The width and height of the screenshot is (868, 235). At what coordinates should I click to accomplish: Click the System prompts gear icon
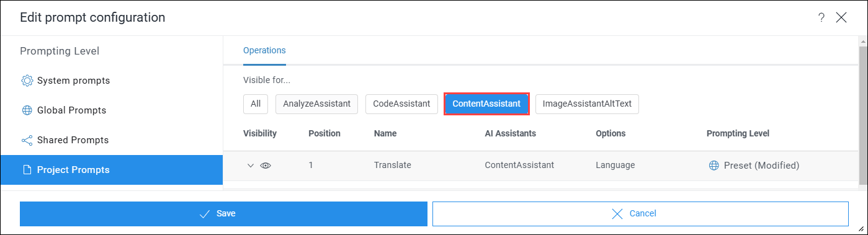pos(27,81)
